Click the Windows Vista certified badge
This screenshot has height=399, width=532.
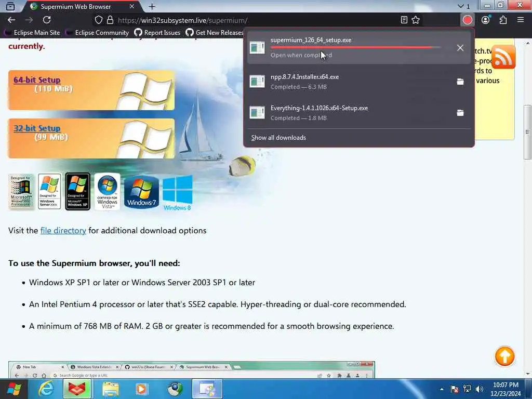107,191
